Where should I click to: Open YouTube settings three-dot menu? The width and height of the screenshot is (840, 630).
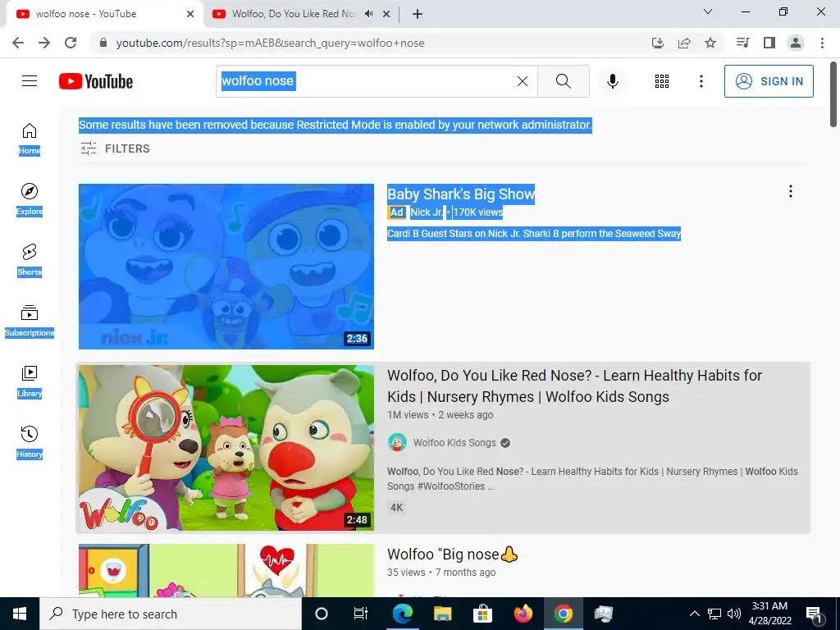tap(701, 81)
